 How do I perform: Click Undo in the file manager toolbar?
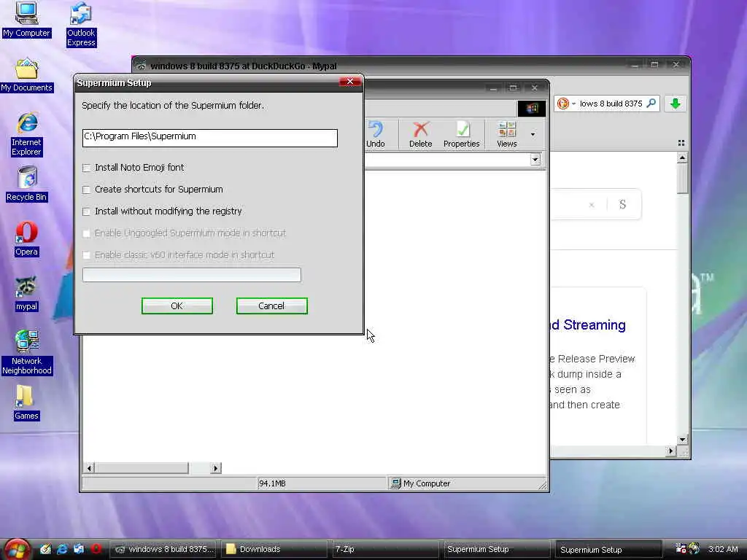tap(376, 134)
